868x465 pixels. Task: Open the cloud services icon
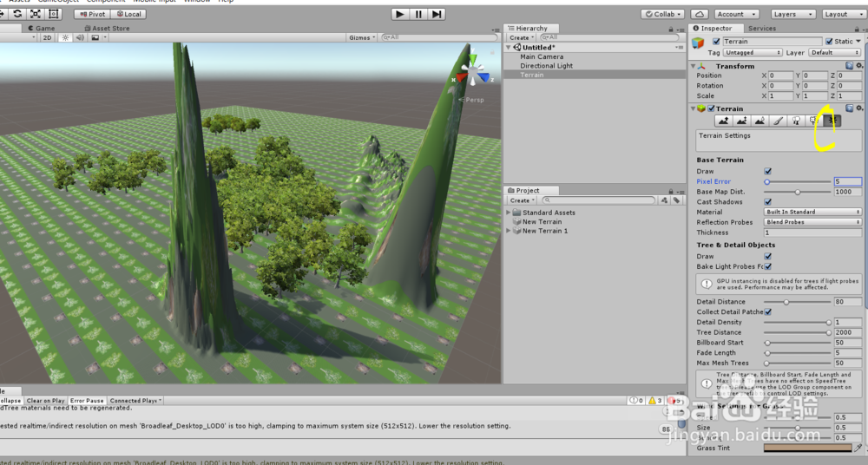[700, 14]
